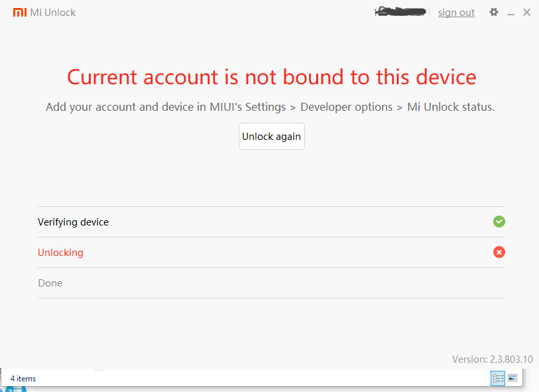The width and height of the screenshot is (539, 392).
Task: Click the Mi Unlock window title
Action: pos(53,13)
